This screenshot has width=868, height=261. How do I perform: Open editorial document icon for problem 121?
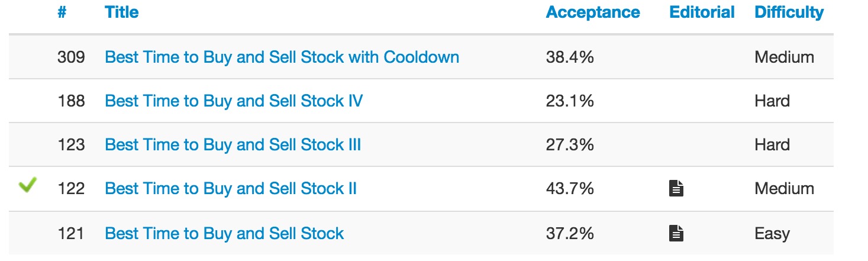pos(676,233)
